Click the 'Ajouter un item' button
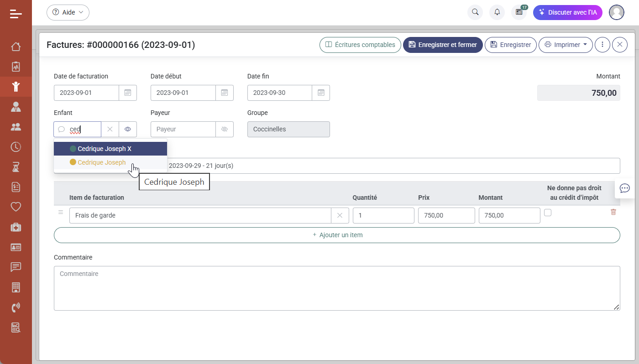 tap(337, 235)
